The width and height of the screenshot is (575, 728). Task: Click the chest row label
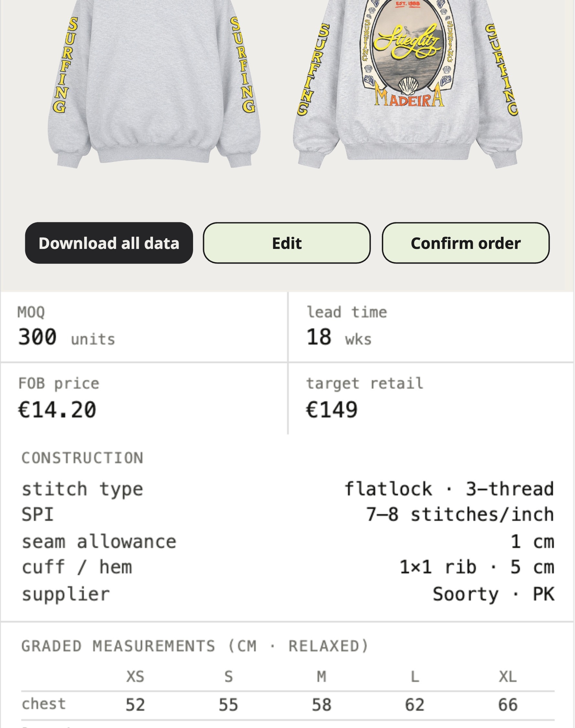click(44, 704)
